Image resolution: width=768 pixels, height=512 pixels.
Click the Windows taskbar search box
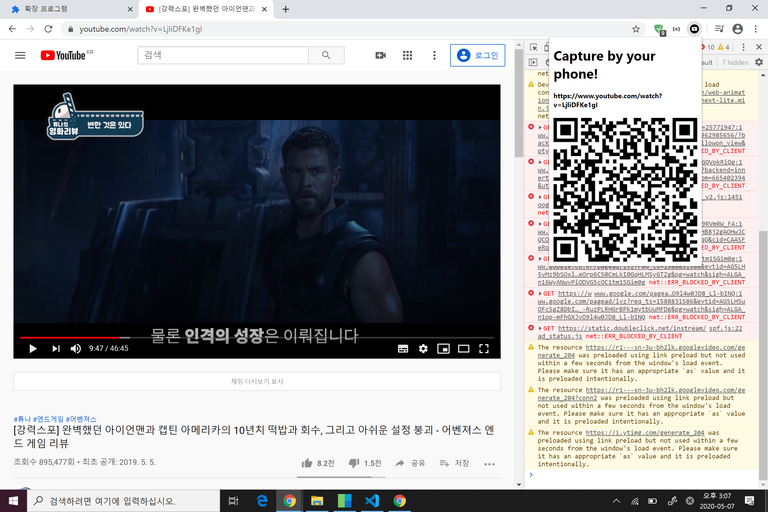123,501
